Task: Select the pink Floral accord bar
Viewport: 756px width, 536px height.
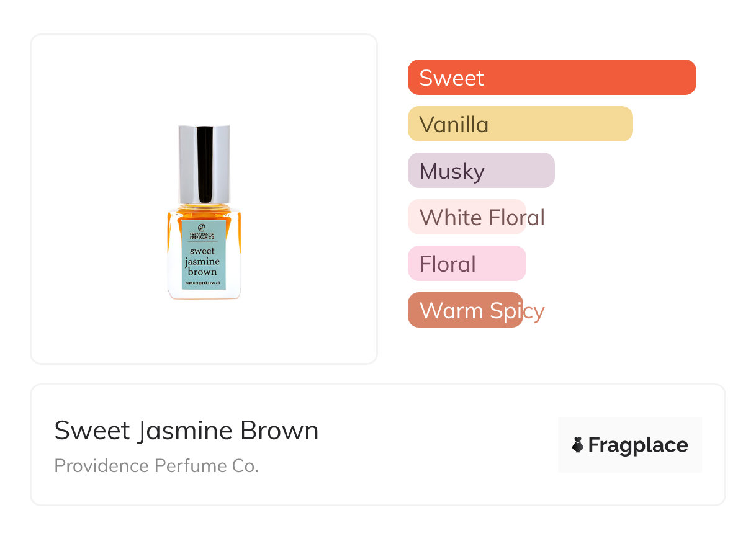Action: point(467,264)
